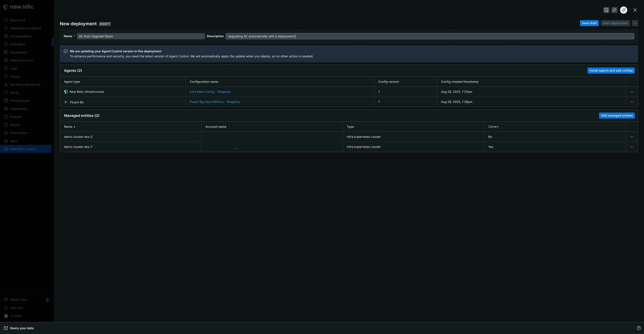Click the What's New notification badge
The image size is (644, 334).
point(47,300)
